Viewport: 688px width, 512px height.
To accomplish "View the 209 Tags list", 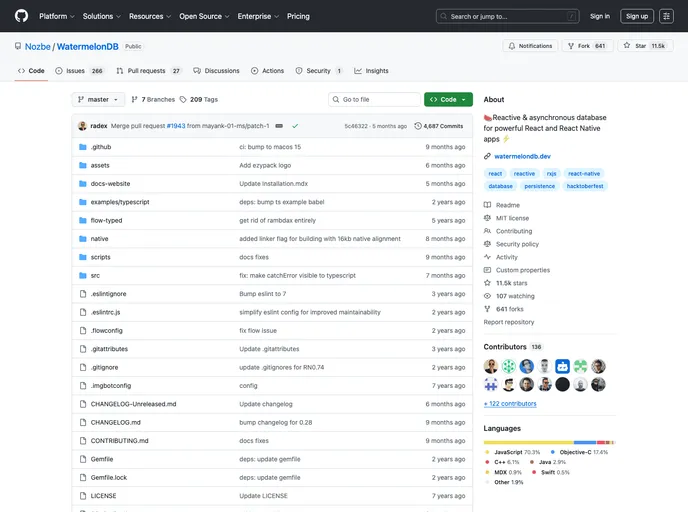I will click(x=199, y=100).
